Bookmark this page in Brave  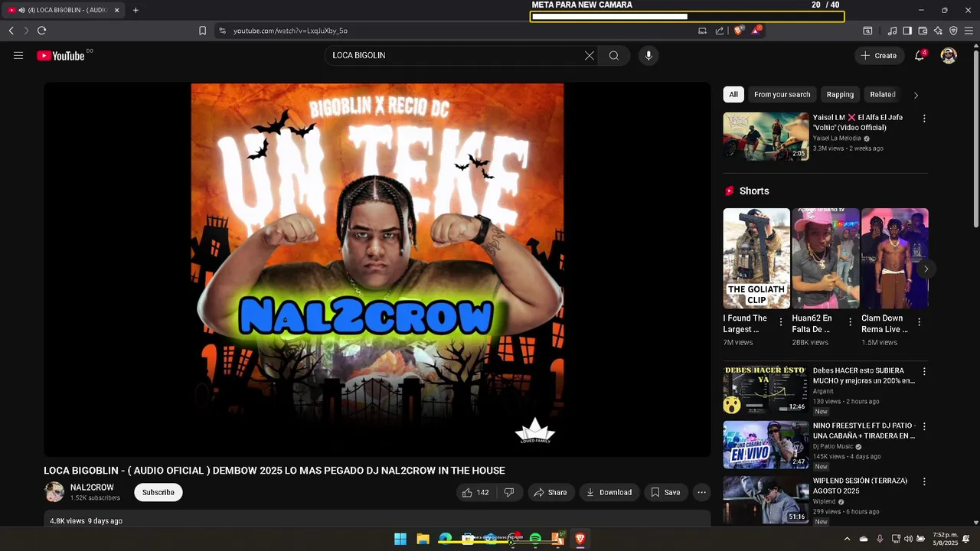(202, 31)
